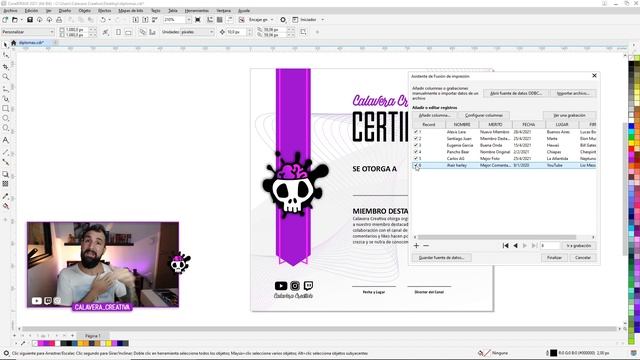The height and width of the screenshot is (360, 640).
Task: Click the Save floppy disk icon
Action: [30, 20]
